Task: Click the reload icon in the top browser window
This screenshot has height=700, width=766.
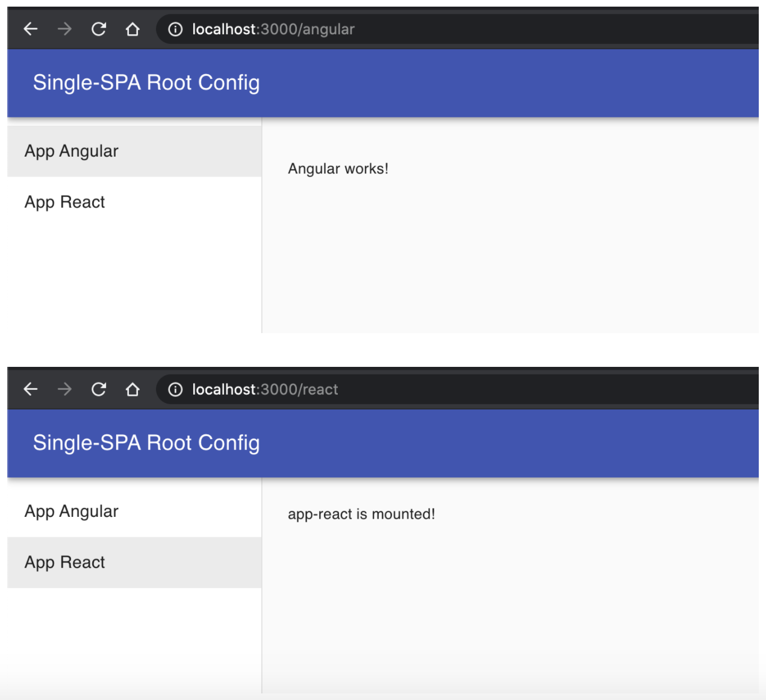Action: [98, 28]
